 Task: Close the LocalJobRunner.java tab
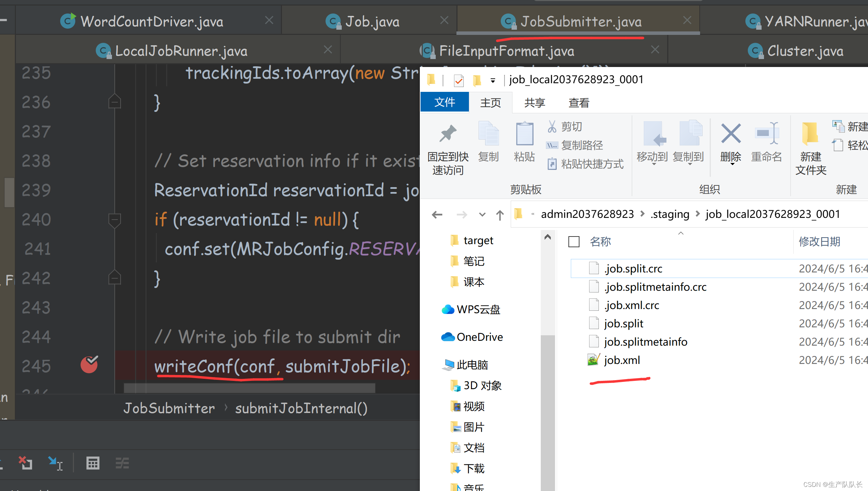(328, 50)
